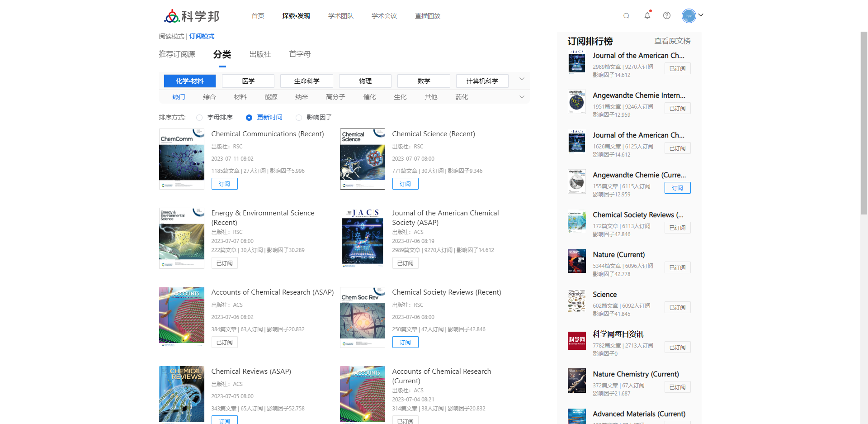Subscribe to Chemical Communications (Recent)
The image size is (868, 424).
224,184
